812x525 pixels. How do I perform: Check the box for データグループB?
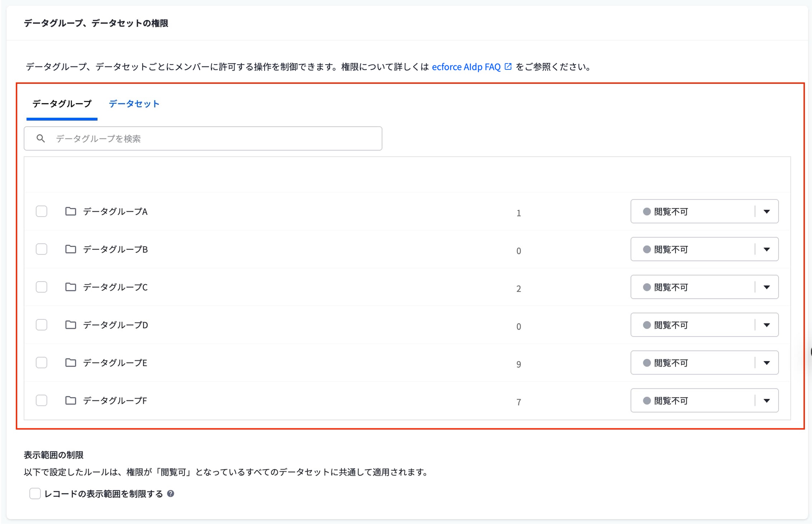coord(42,249)
